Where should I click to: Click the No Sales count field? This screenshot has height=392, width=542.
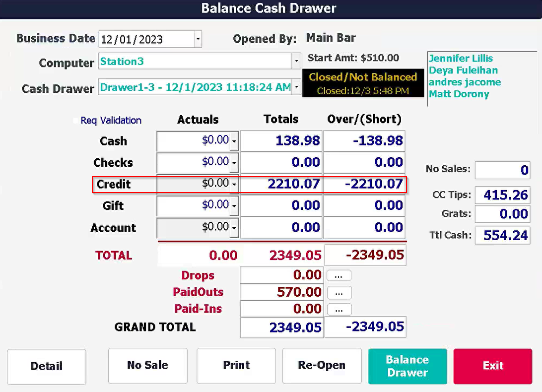click(x=503, y=170)
